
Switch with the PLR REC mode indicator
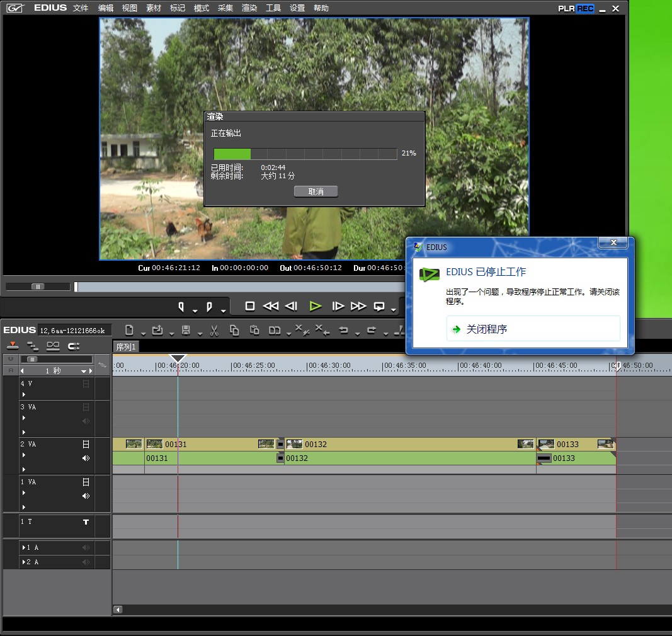click(x=576, y=9)
